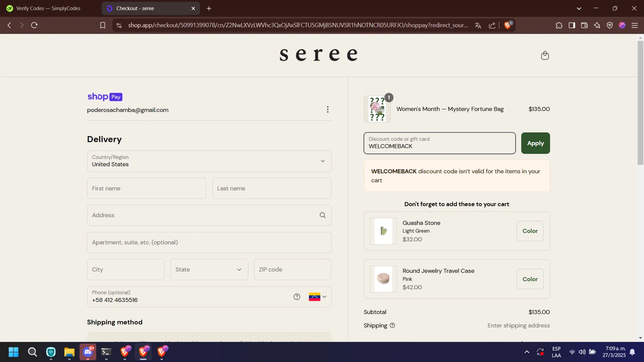
Task: Open the Brave Wallet icon
Action: (x=584, y=25)
